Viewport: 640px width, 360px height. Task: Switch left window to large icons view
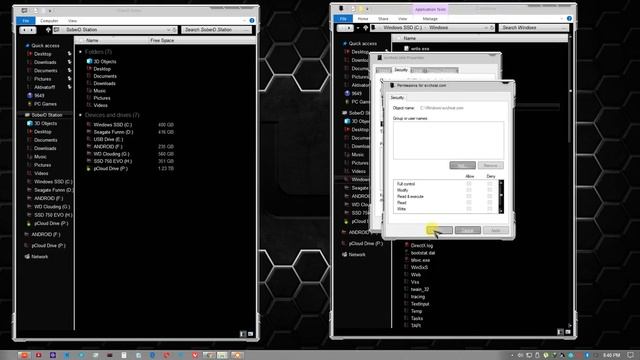(x=250, y=333)
